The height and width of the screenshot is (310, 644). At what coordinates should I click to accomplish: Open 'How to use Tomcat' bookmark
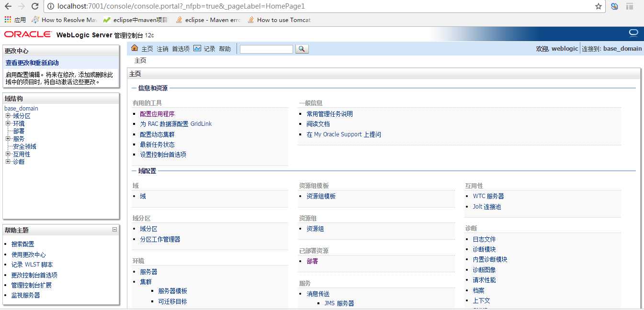point(279,20)
